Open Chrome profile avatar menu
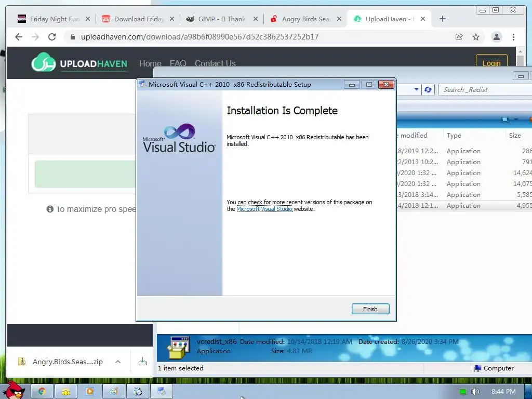Image resolution: width=532 pixels, height=399 pixels. pos(496,37)
